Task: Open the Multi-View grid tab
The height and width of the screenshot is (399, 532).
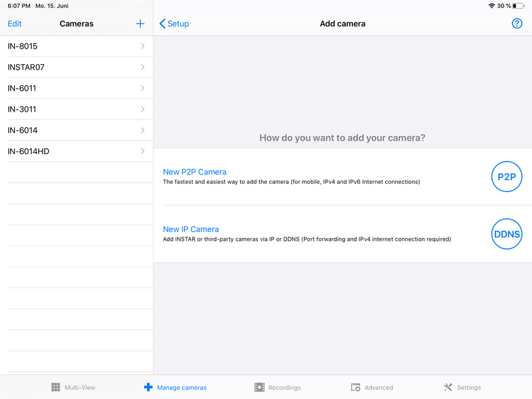Action: (73, 388)
